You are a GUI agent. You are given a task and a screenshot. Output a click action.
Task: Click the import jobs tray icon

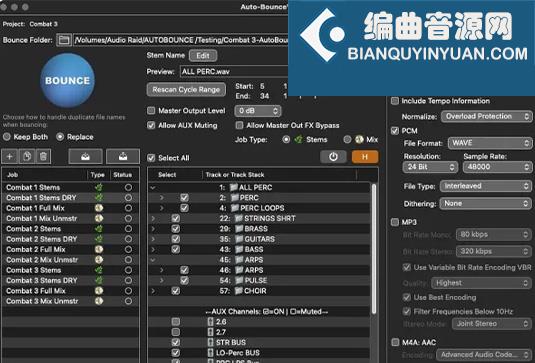click(85, 157)
